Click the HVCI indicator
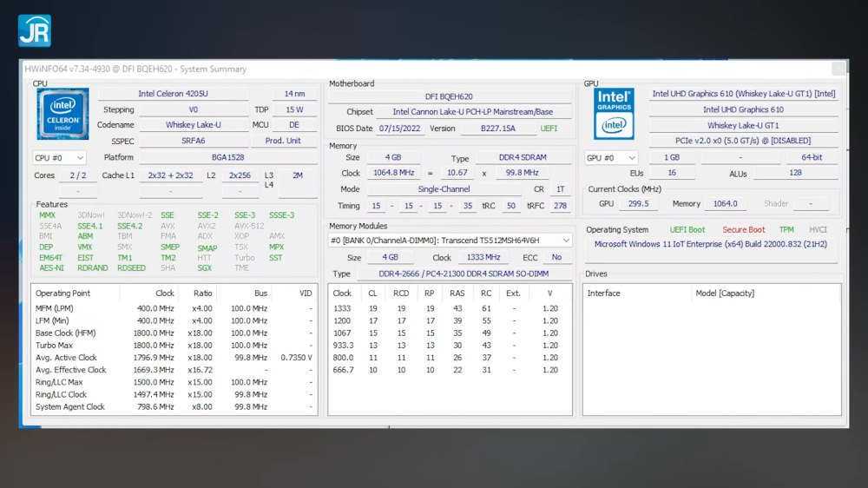This screenshot has width=868, height=488. pyautogui.click(x=819, y=230)
